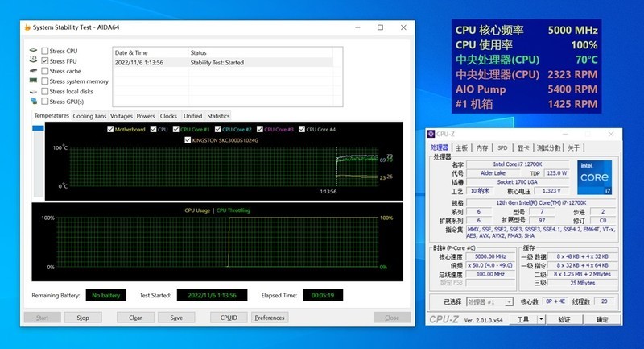
Task: Click the Intel Core i7 logo in CPU-Z
Action: 594,177
